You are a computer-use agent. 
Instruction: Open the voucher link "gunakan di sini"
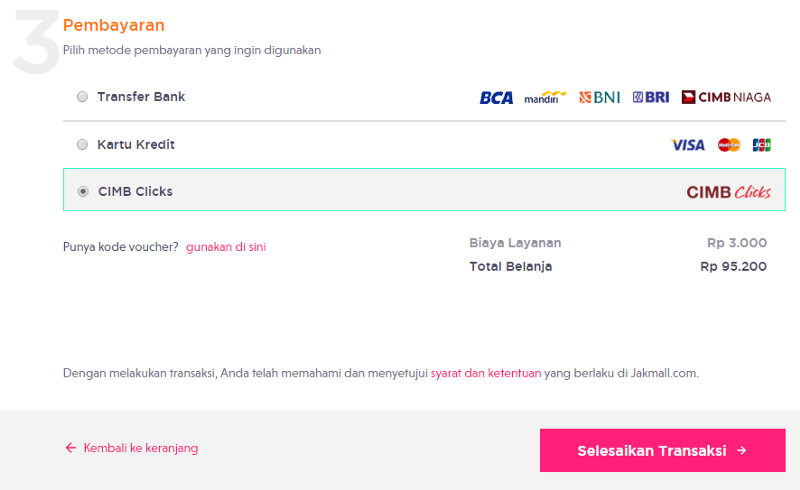[x=226, y=247]
